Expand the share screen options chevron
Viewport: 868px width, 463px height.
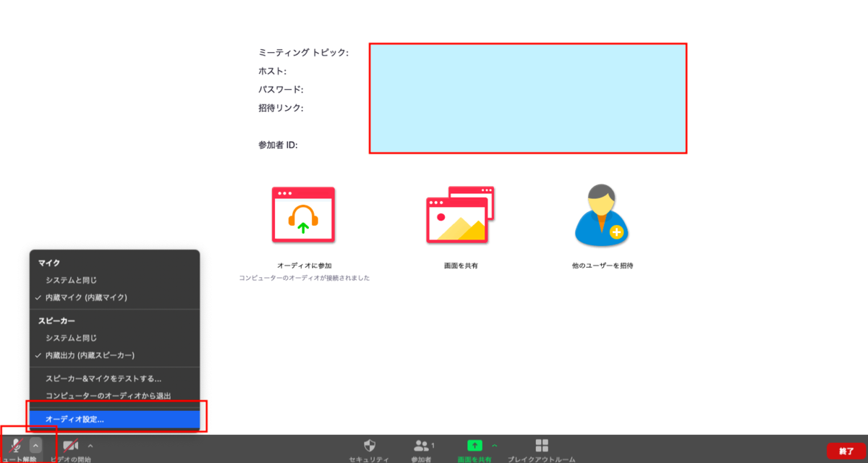point(495,445)
